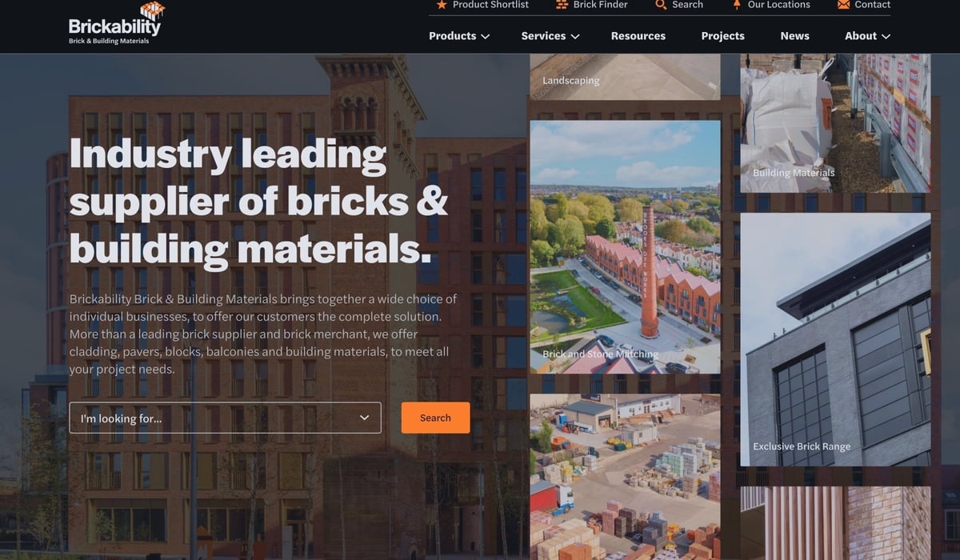Expand the Services menu
This screenshot has height=560, width=960.
[x=550, y=36]
